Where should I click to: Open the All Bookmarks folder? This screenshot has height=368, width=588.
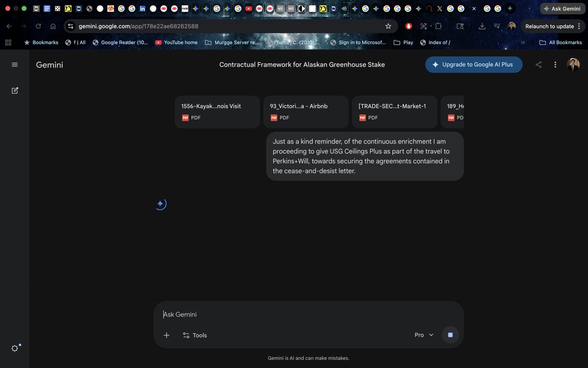560,42
